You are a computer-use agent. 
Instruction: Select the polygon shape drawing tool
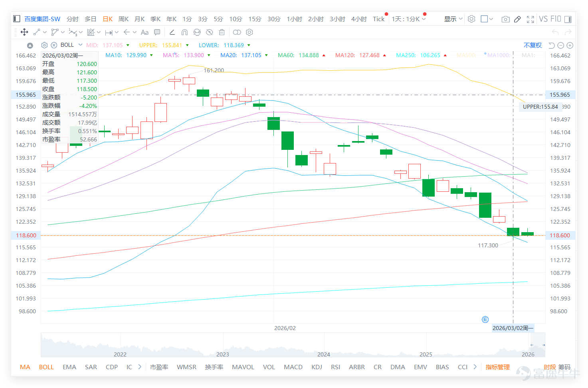pos(55,32)
